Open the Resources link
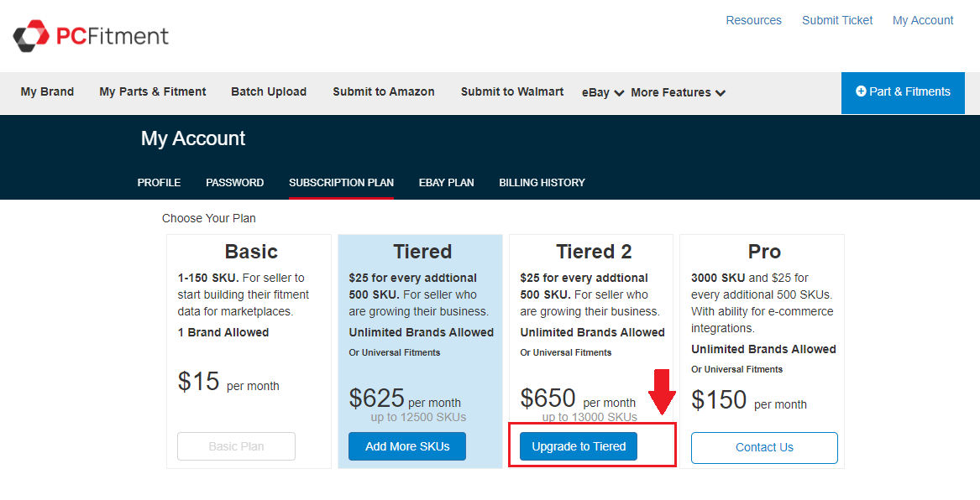980x500 pixels. [753, 20]
